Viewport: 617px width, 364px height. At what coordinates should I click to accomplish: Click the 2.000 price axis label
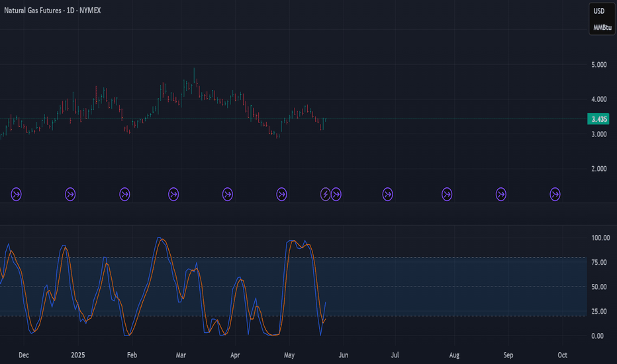coord(599,169)
